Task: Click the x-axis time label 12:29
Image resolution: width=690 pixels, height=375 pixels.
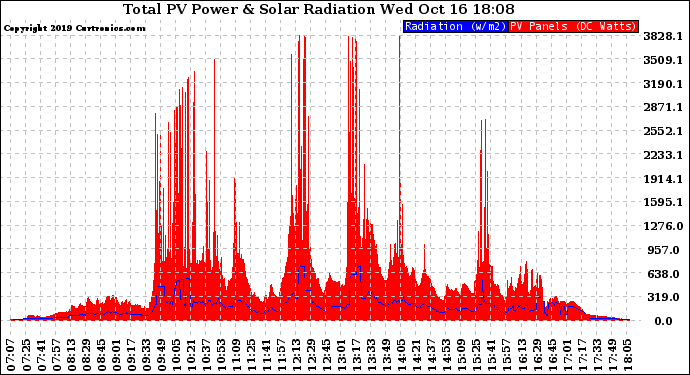Action: click(x=311, y=355)
